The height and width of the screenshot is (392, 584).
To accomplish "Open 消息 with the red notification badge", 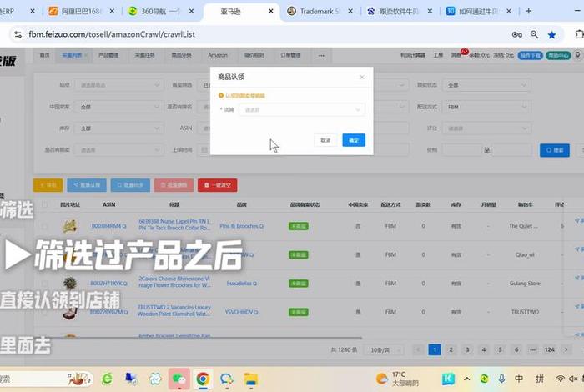I will 456,55.
